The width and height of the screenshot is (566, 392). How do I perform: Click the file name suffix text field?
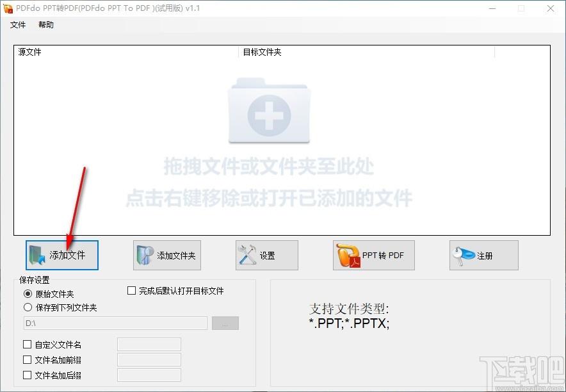tap(149, 375)
